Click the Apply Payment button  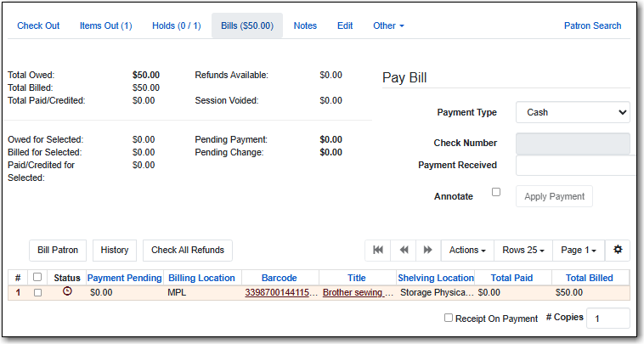pos(554,196)
